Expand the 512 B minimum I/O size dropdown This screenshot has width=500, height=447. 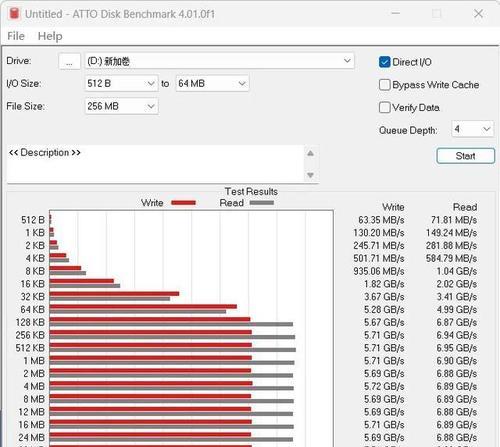(x=121, y=83)
